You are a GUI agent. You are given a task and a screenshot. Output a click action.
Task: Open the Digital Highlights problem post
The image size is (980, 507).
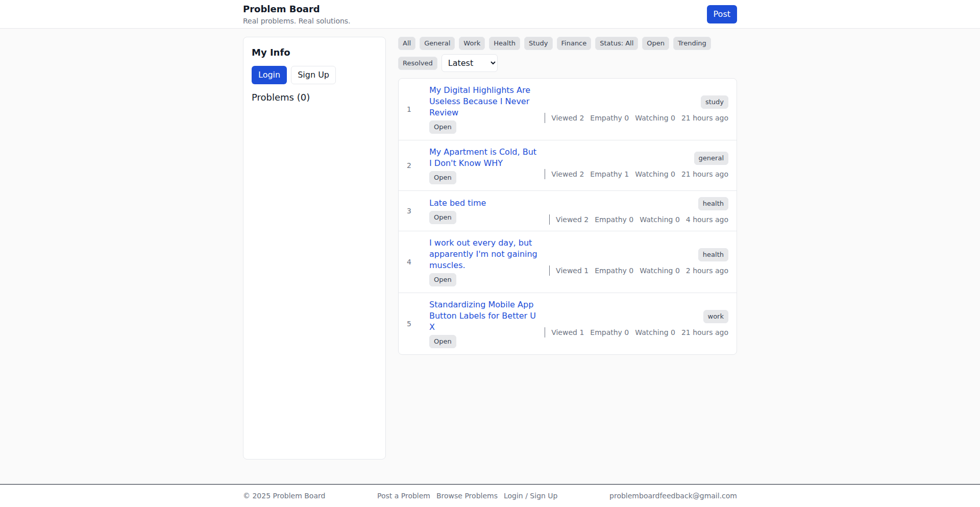tap(479, 101)
